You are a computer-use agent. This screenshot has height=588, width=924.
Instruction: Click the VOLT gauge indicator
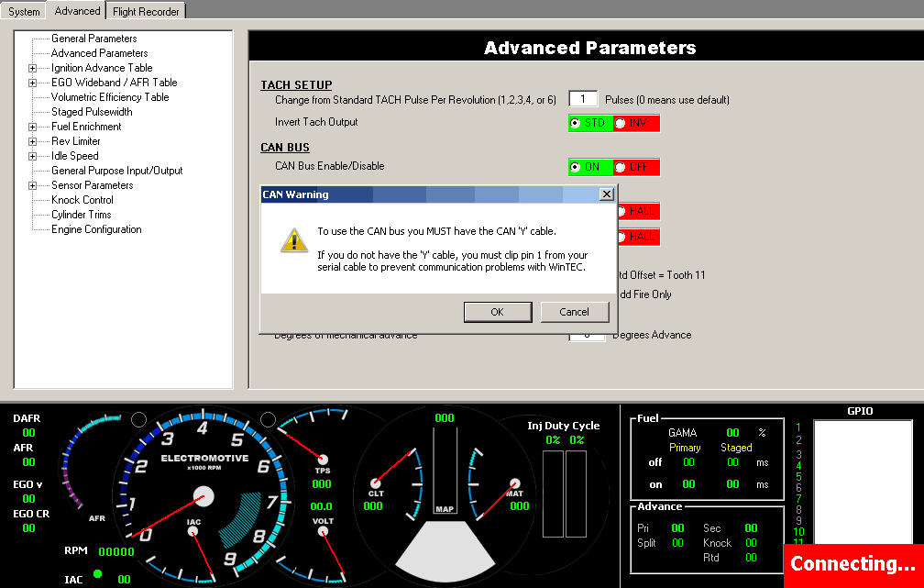click(x=322, y=531)
